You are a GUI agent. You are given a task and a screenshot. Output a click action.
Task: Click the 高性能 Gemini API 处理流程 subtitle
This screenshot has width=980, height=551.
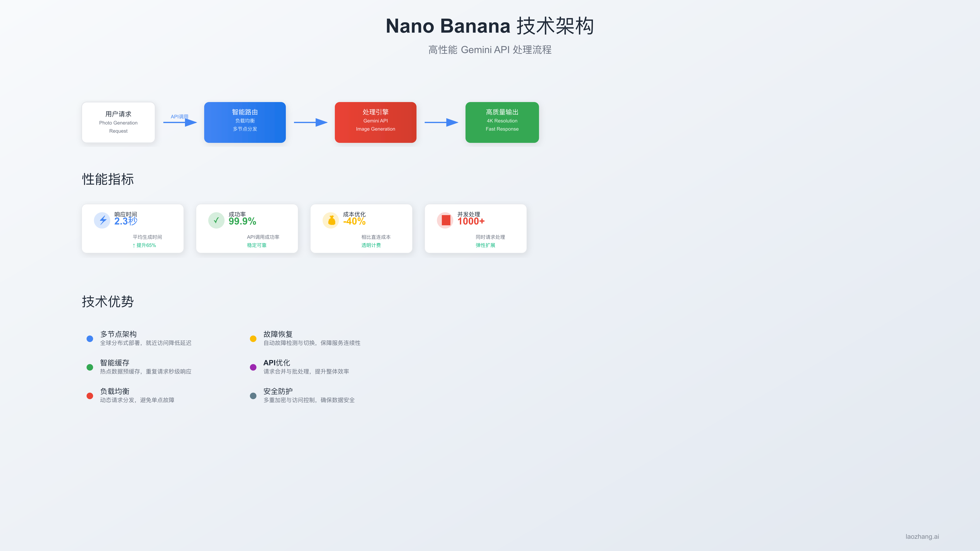pyautogui.click(x=490, y=50)
